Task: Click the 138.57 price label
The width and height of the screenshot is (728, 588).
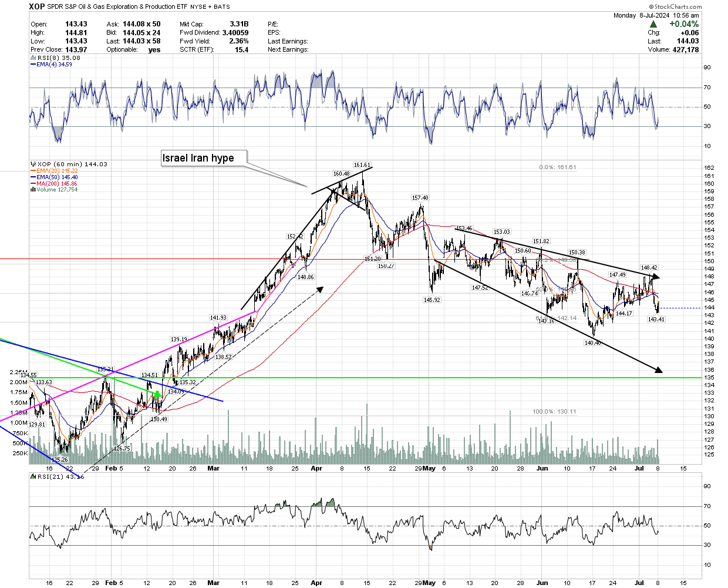Action: click(x=223, y=357)
